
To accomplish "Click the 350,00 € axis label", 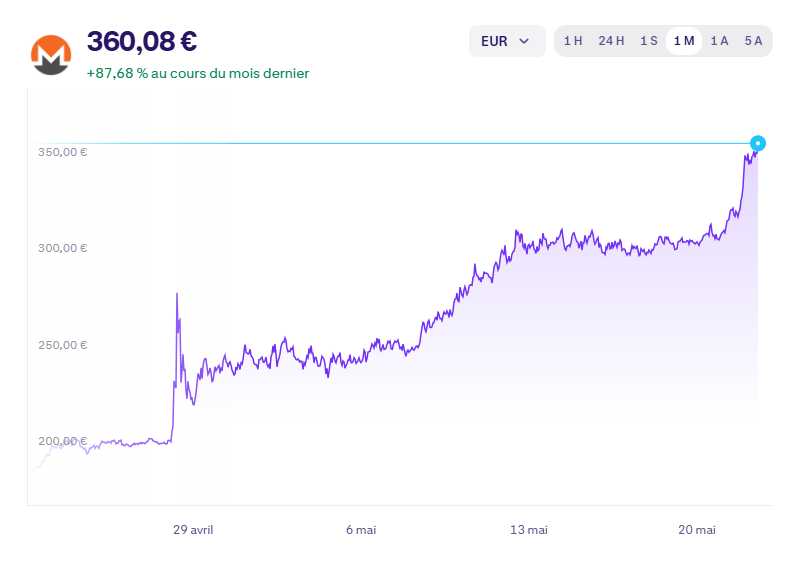I will pos(63,152).
